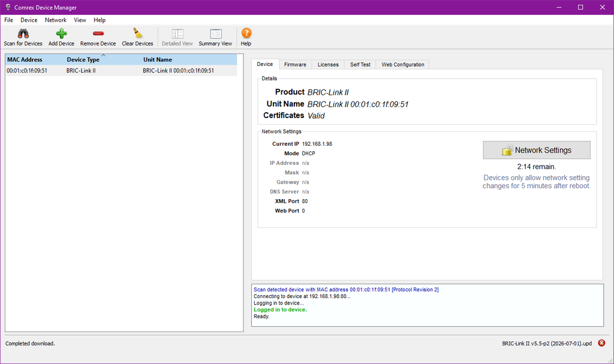Open the Self Test tab
614x364 pixels.
point(360,65)
